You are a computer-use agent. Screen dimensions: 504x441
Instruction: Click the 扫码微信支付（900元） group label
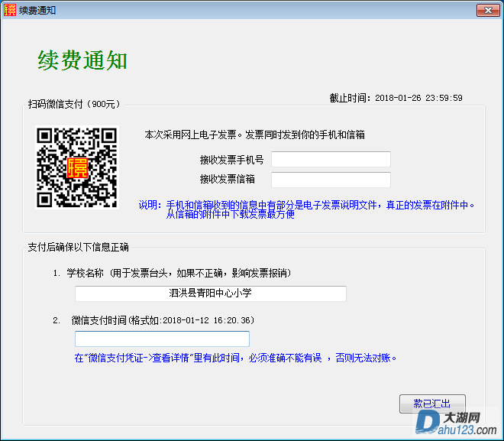74,104
